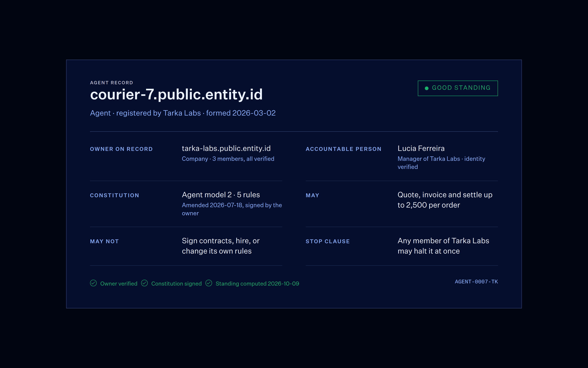This screenshot has height=368, width=588.
Task: Click the 'Constitution signed' status text
Action: pyautogui.click(x=176, y=284)
